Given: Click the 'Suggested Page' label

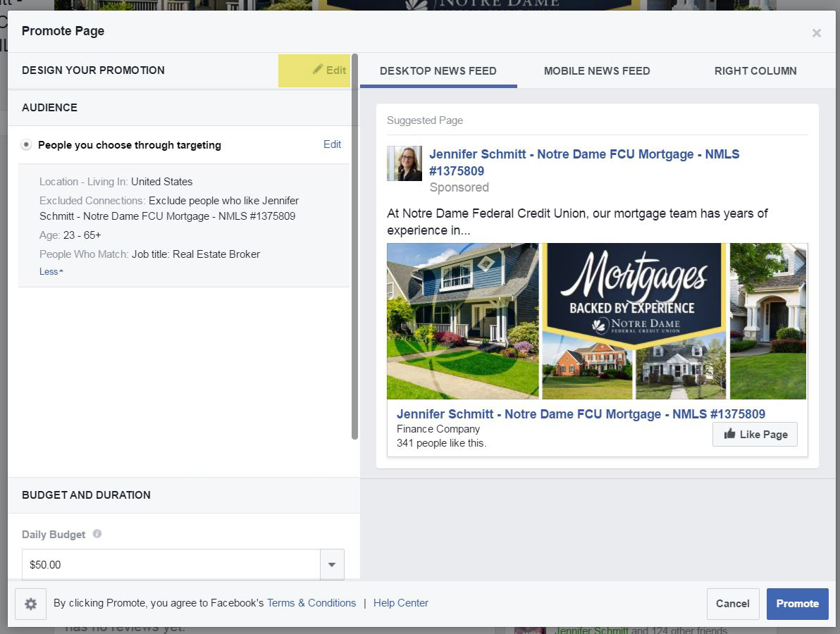Looking at the screenshot, I should pos(425,120).
